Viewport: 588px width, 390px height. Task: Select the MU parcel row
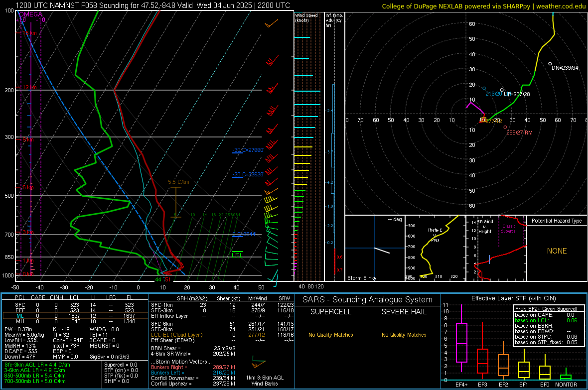coord(75,321)
